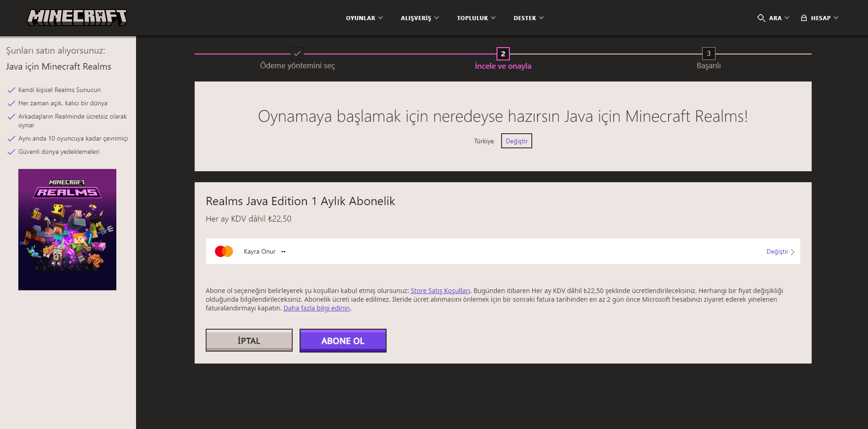Click Güvenli dünya yedeklemeleri feature text
Image resolution: width=868 pixels, height=429 pixels.
coord(59,152)
